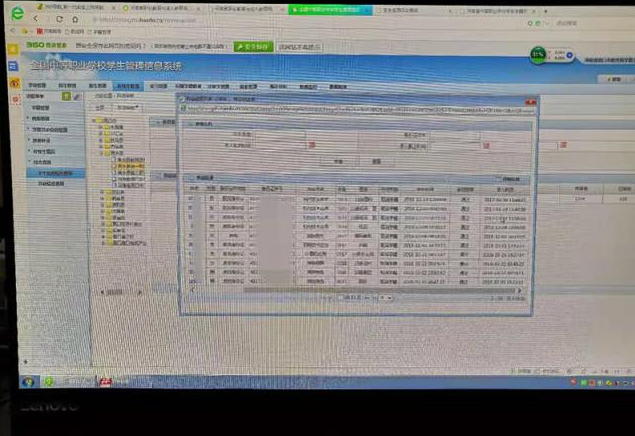Switch to the first browser tab
The height and width of the screenshot is (436, 635).
coord(76,8)
